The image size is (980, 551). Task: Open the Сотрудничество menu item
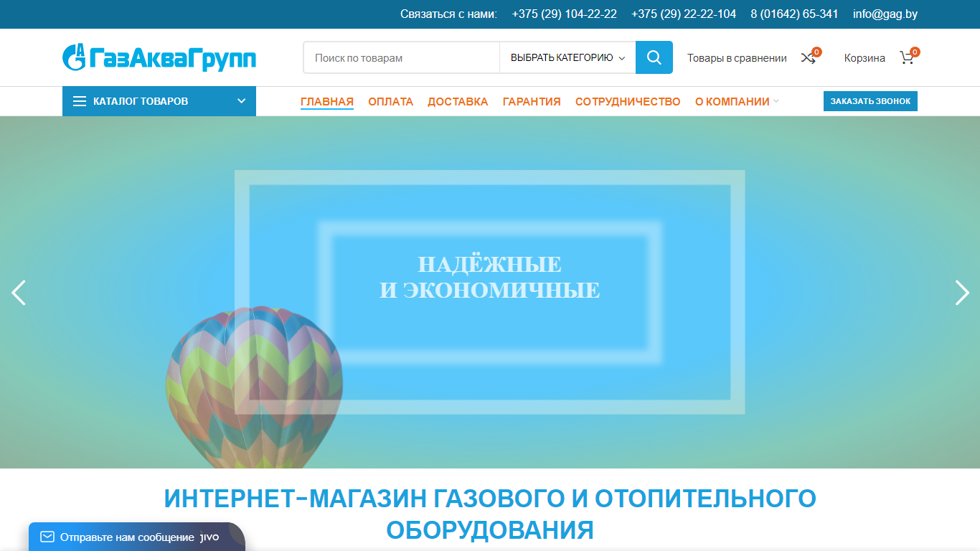pos(628,102)
